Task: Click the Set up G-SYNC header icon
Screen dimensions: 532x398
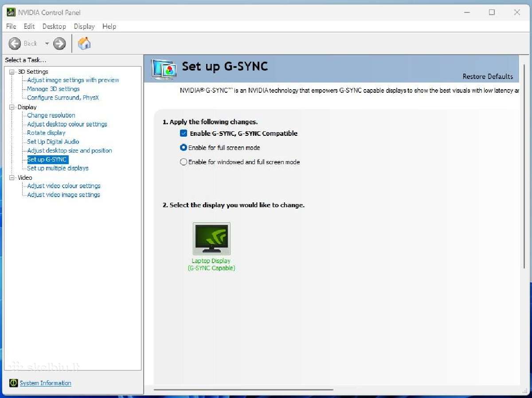Action: pyautogui.click(x=164, y=69)
